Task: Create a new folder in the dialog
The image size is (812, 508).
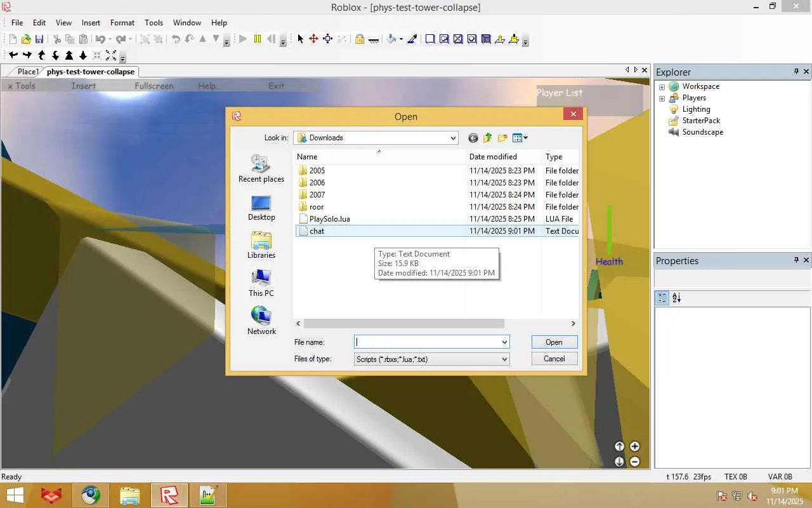Action: (502, 138)
